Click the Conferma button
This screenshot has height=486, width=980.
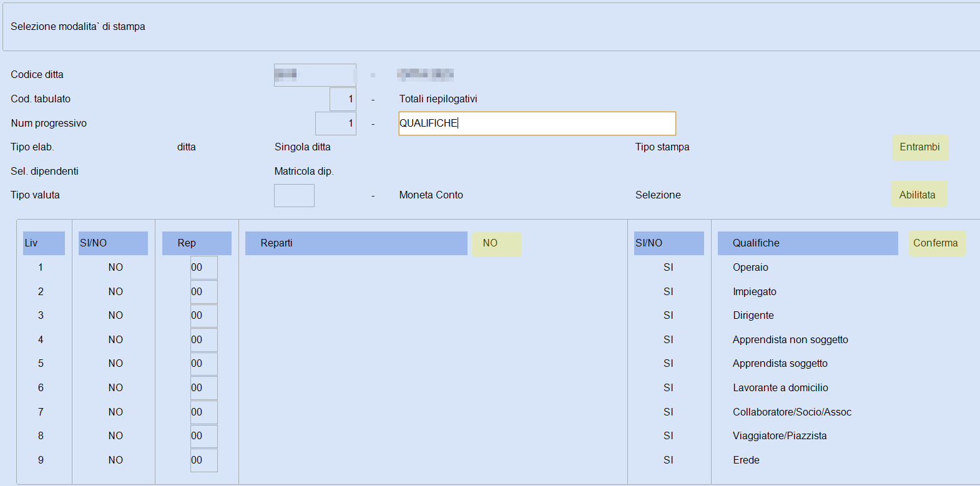(936, 243)
